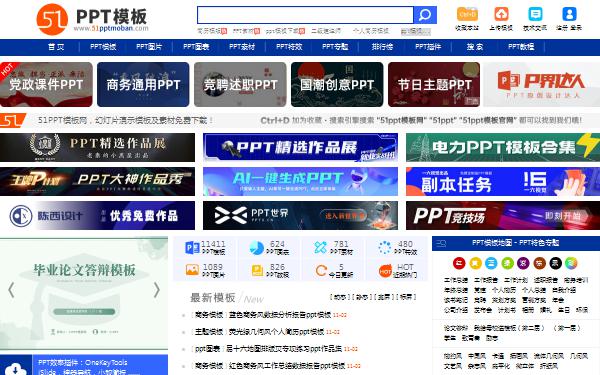Open the PPT素材 navigation menu item

[242, 47]
